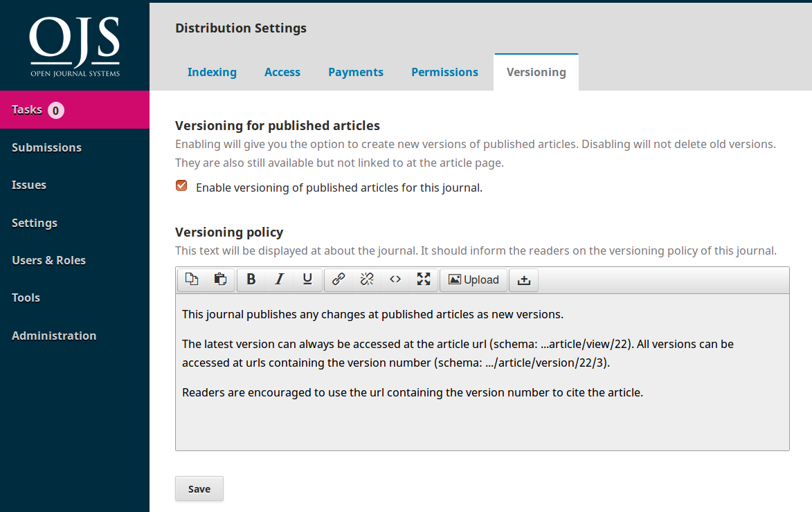Image resolution: width=812 pixels, height=512 pixels.
Task: Click the Upload image button
Action: point(473,280)
